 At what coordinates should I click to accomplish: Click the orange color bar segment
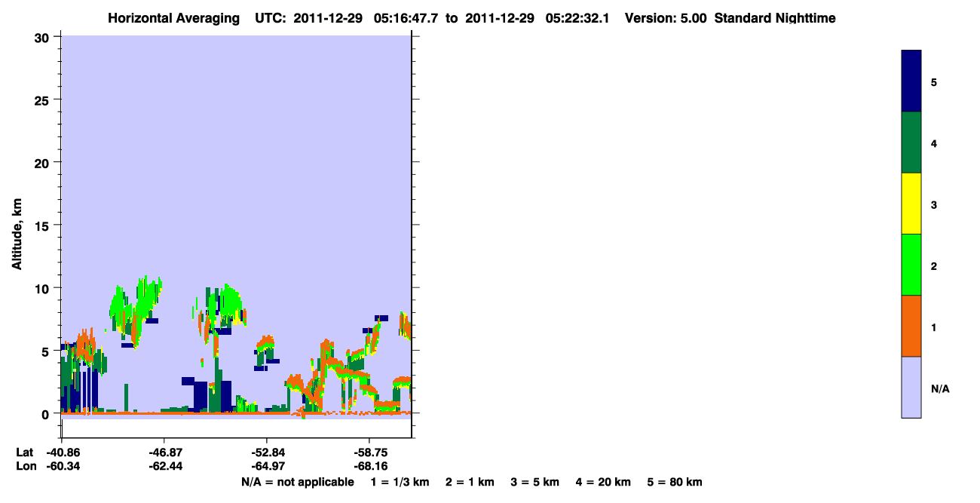tap(911, 326)
